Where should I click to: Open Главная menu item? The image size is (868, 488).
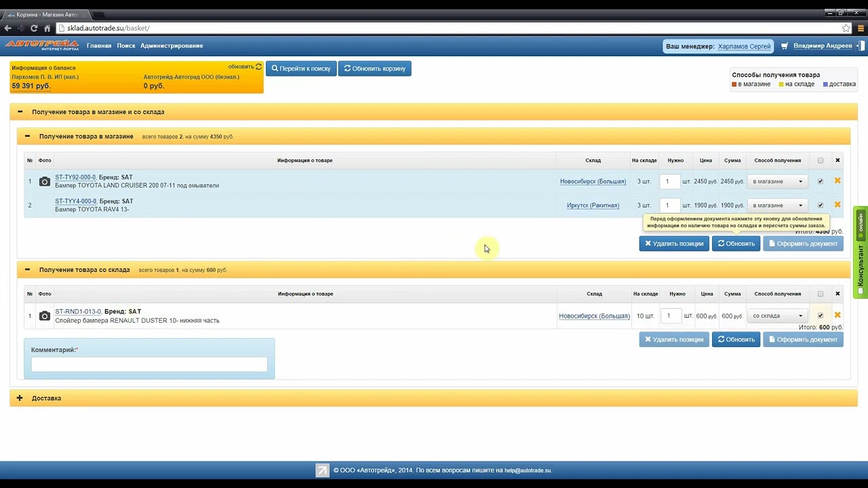[99, 46]
